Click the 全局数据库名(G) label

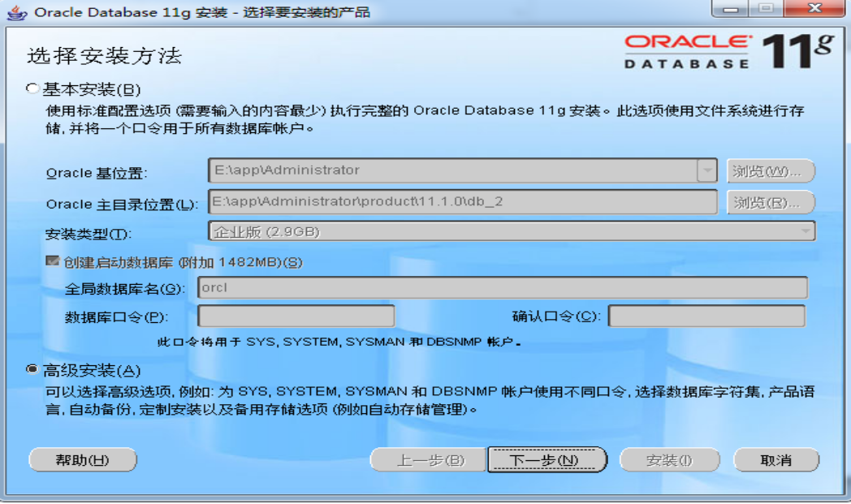[125, 289]
